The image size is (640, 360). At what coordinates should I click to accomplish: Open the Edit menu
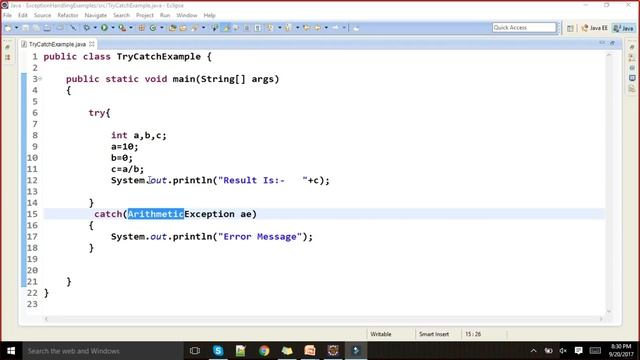coord(22,15)
